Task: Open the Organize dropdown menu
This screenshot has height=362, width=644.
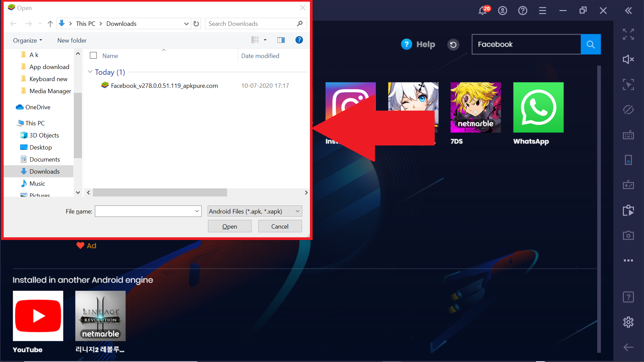Action: pyautogui.click(x=28, y=40)
